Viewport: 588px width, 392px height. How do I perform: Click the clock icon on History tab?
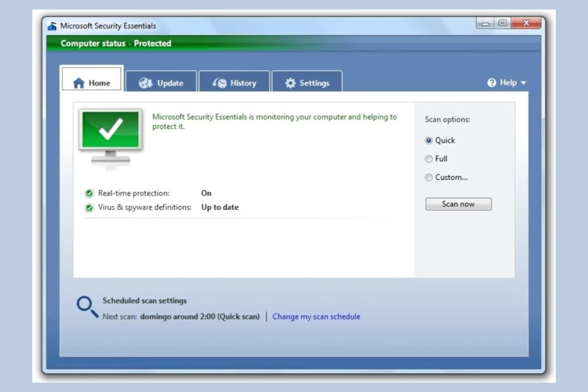coord(220,83)
